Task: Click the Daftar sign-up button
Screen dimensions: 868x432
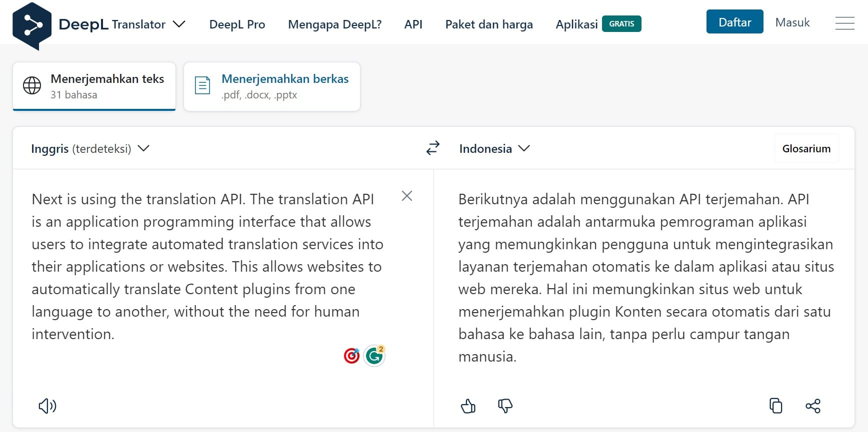Action: tap(734, 22)
